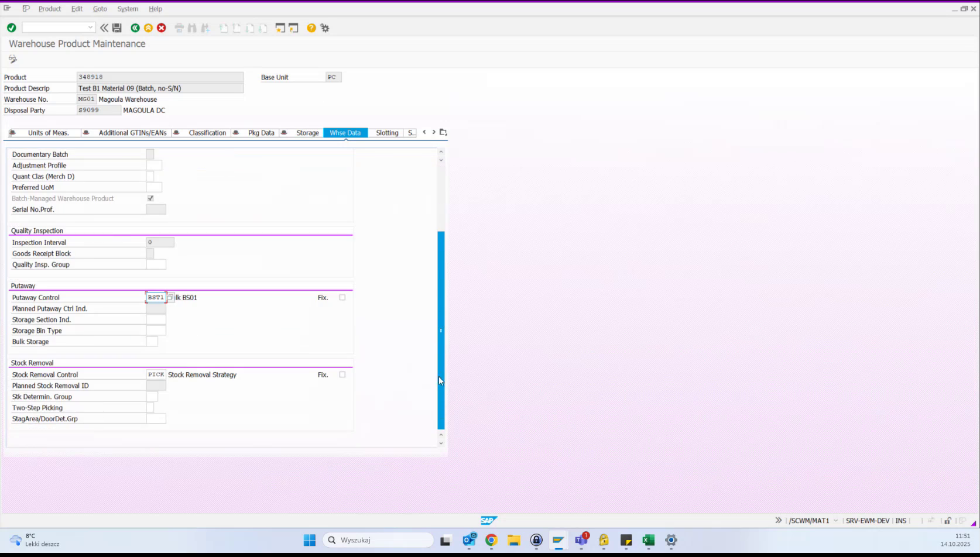Toggle the Batch-Managed Warehouse Product checkbox
This screenshot has height=557, width=980.
[x=150, y=198]
